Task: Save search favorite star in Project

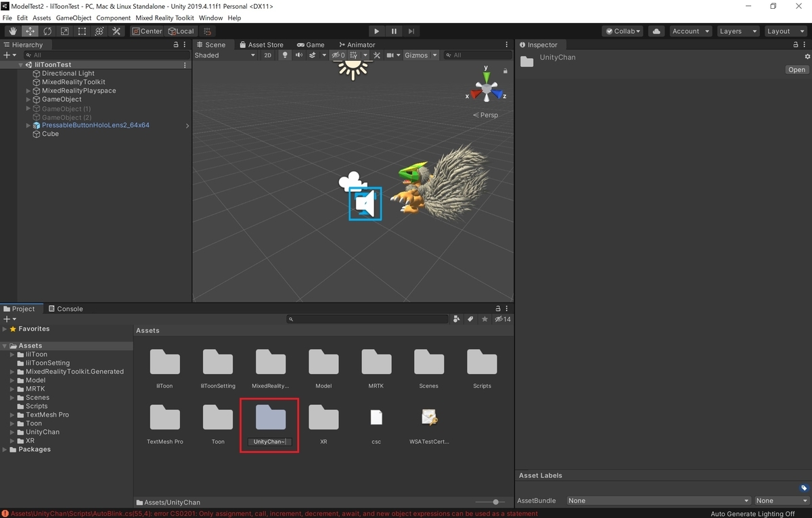Action: click(x=484, y=319)
